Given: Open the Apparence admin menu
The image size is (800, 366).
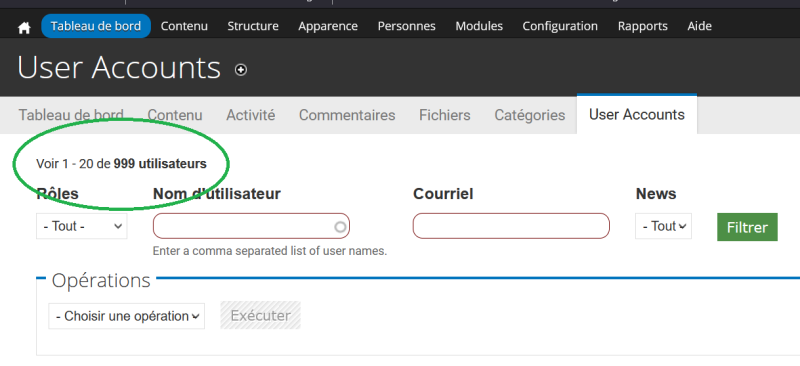Looking at the screenshot, I should point(328,26).
